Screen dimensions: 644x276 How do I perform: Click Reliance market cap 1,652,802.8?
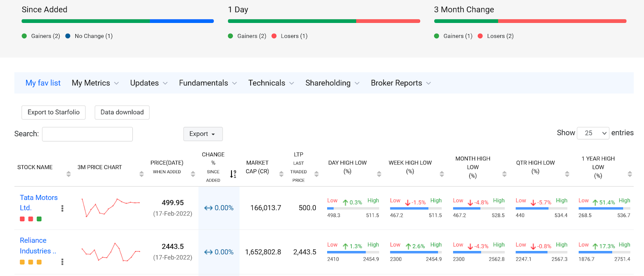(263, 252)
